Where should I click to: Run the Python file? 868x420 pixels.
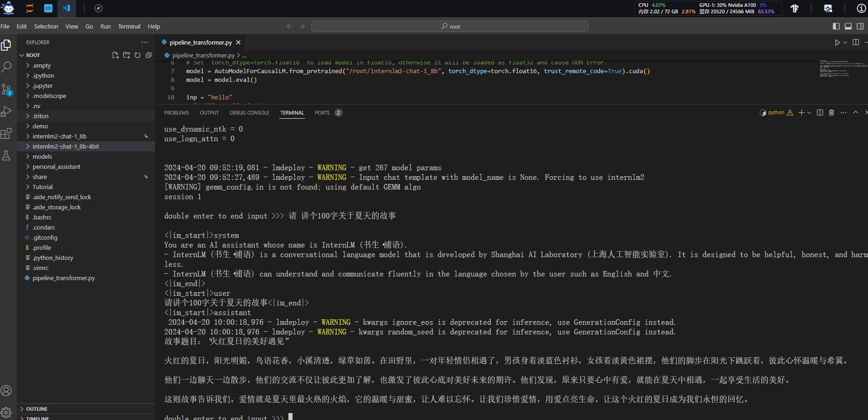[837, 42]
